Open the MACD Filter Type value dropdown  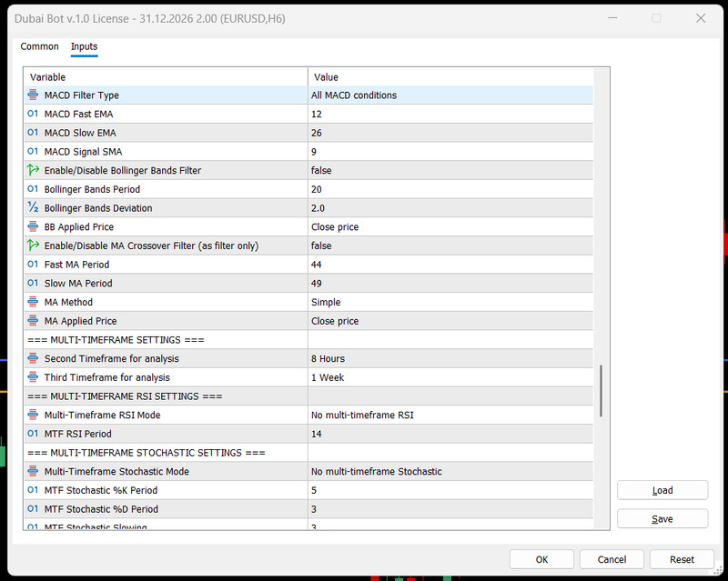coord(450,95)
